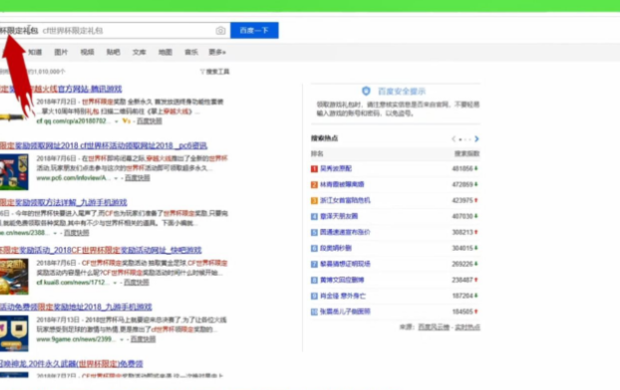Open 百度快照 for the cn/news/2388 result

coord(76,233)
